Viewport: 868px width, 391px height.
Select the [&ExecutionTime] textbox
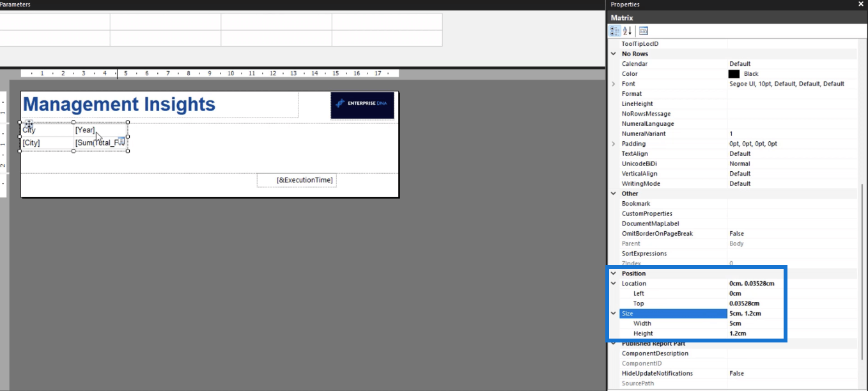coord(297,180)
